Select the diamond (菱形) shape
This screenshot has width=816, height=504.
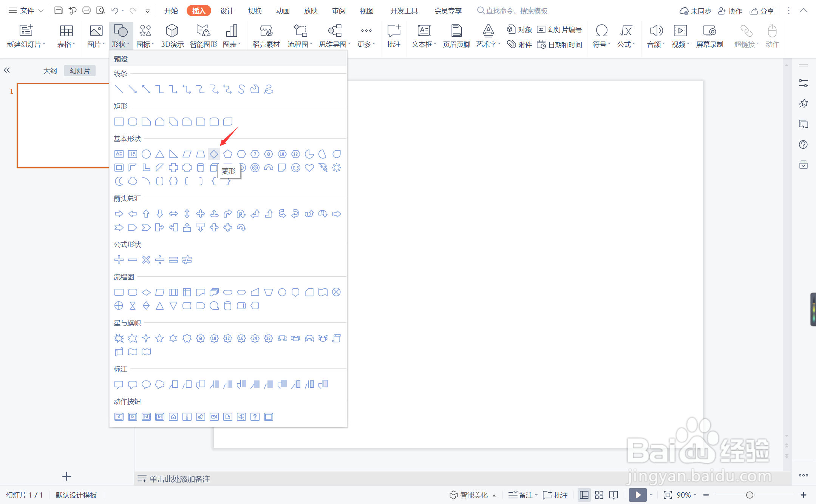(x=214, y=154)
